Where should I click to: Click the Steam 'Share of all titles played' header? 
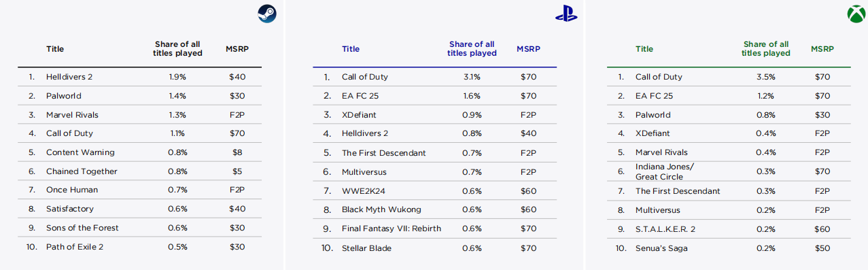pos(177,49)
